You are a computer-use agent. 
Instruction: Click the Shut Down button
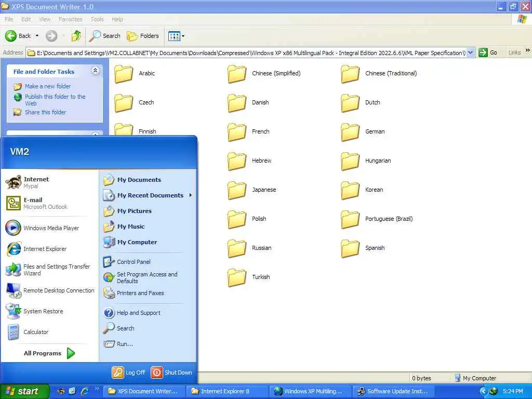point(171,372)
